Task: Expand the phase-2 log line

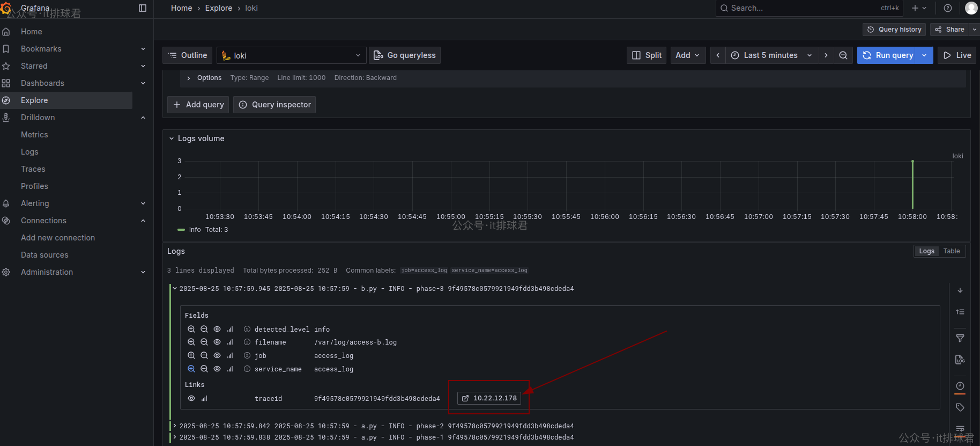Action: pos(175,426)
